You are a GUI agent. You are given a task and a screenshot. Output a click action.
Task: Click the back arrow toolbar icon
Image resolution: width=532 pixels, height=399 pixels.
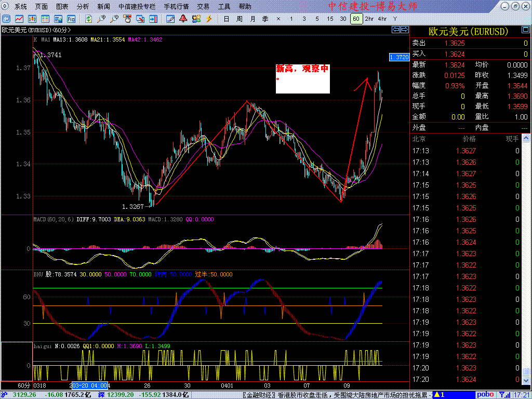[x=7, y=19]
